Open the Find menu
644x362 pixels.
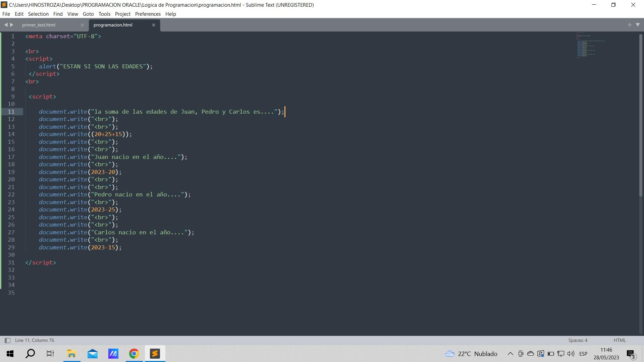click(x=58, y=14)
